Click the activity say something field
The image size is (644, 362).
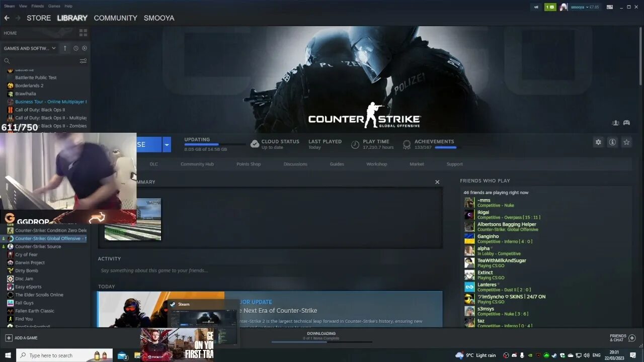tap(270, 270)
